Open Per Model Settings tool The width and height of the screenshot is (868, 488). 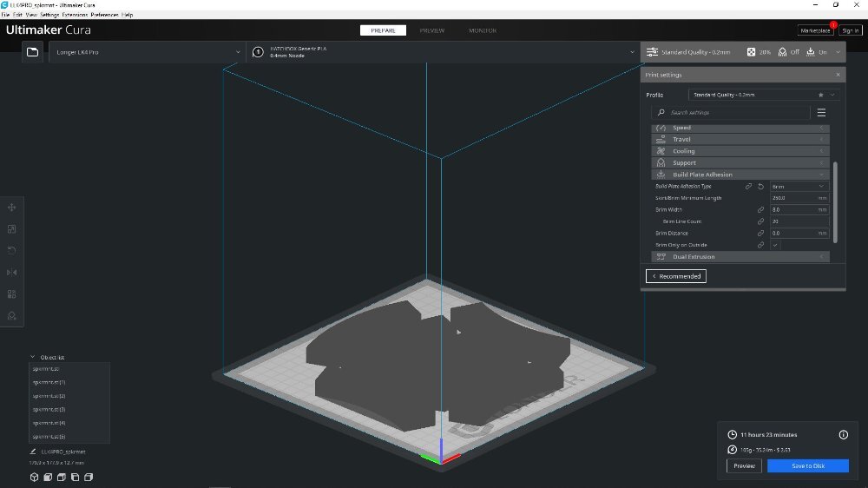pos(11,294)
